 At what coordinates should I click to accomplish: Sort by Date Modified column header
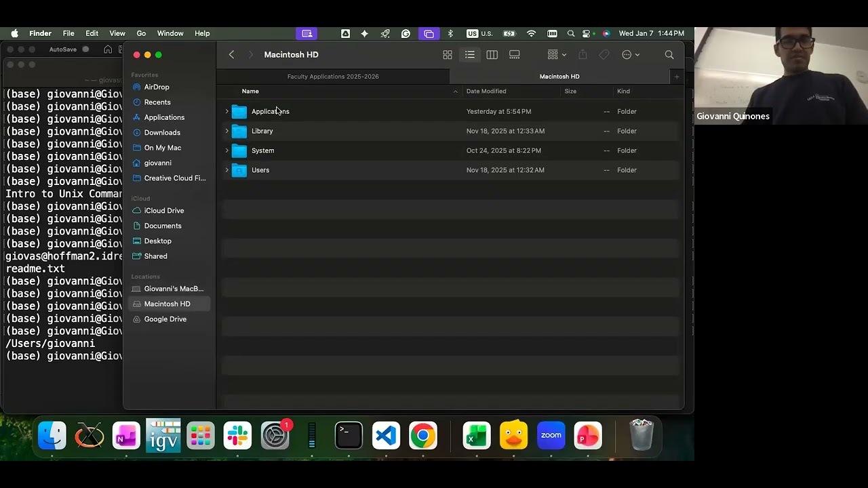(486, 91)
